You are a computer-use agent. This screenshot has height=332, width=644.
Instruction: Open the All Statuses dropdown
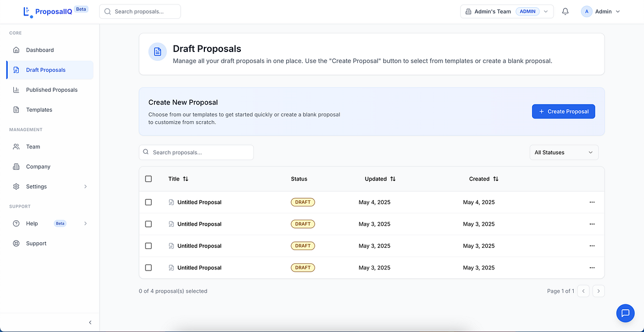tap(564, 153)
